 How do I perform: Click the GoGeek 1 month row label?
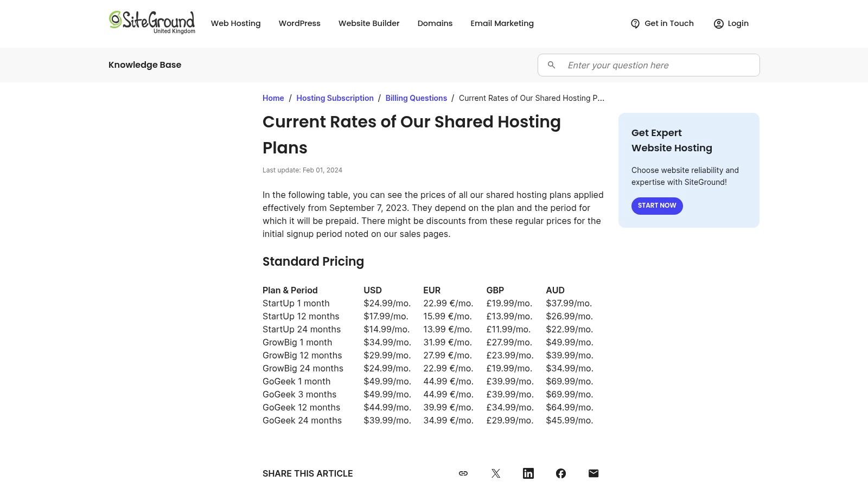(x=296, y=381)
